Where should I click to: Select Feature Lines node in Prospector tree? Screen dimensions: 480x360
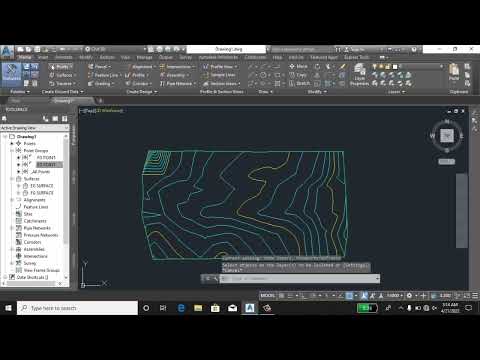36,207
